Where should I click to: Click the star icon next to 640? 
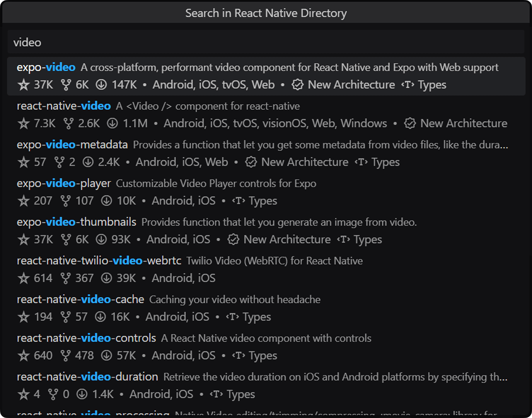(x=24, y=356)
